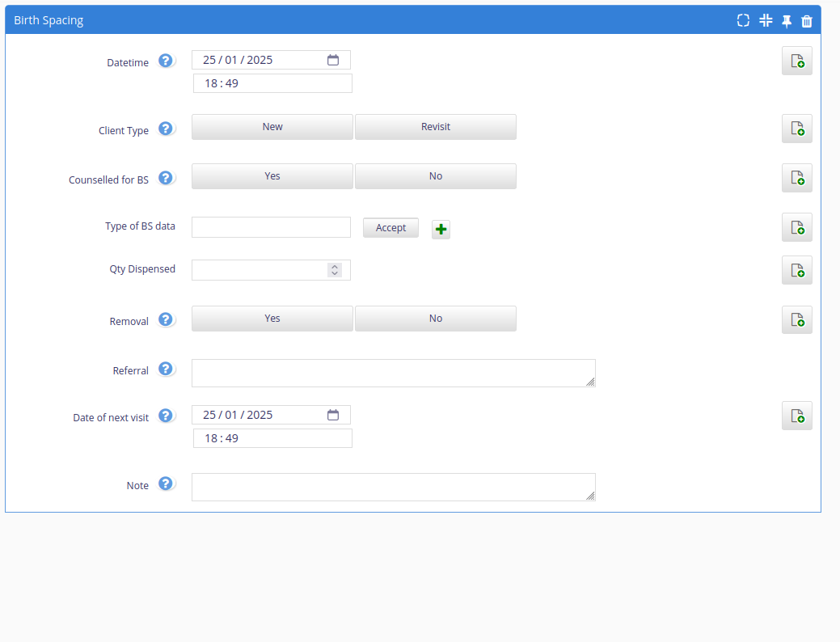
Task: Click the Referral text area
Action: tap(393, 373)
